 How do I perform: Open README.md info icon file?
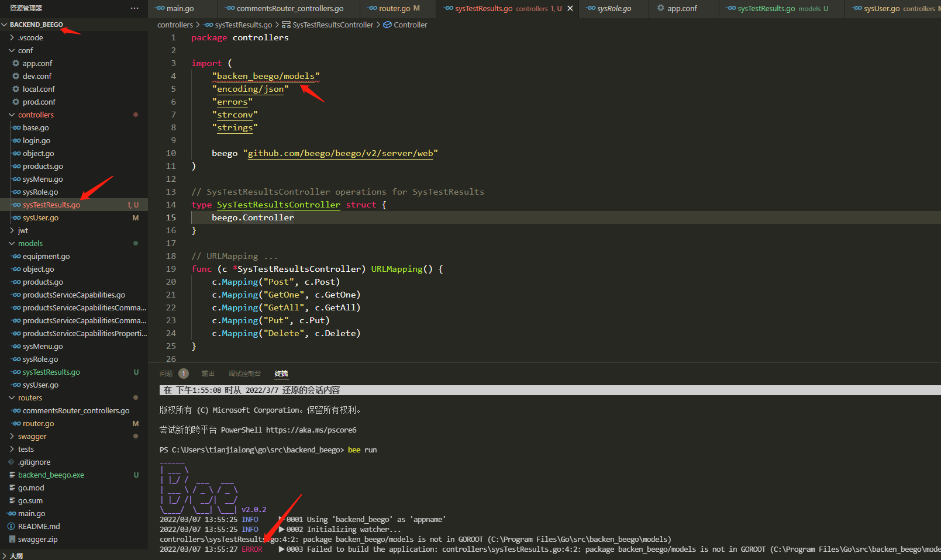(11, 526)
